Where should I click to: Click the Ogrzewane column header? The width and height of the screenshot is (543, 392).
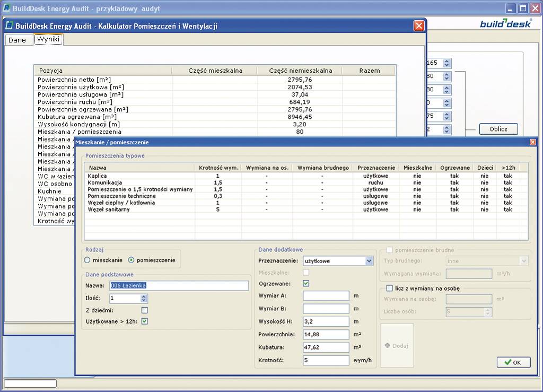[x=454, y=168]
